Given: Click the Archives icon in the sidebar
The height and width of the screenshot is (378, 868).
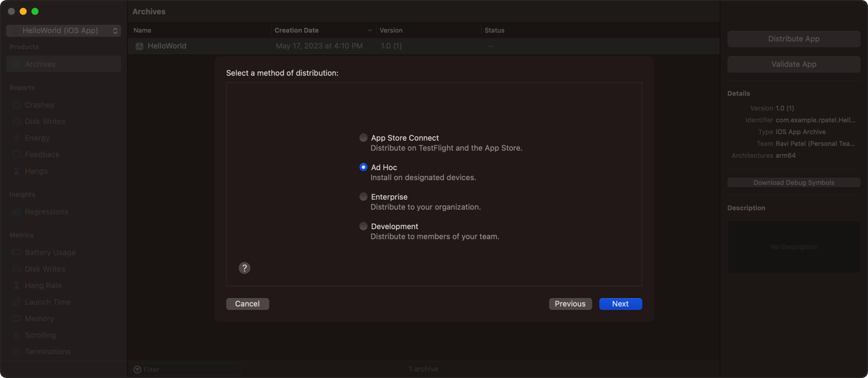Looking at the screenshot, I should [x=17, y=64].
